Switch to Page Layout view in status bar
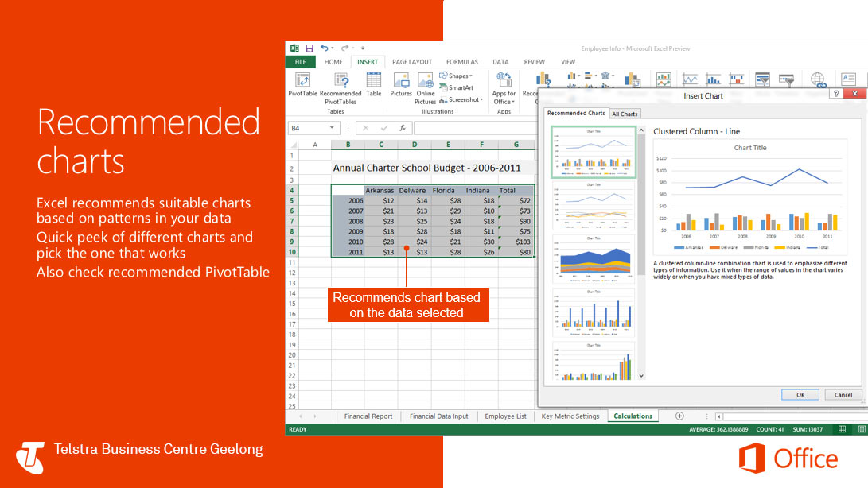This screenshot has height=488, width=868. coord(862,429)
